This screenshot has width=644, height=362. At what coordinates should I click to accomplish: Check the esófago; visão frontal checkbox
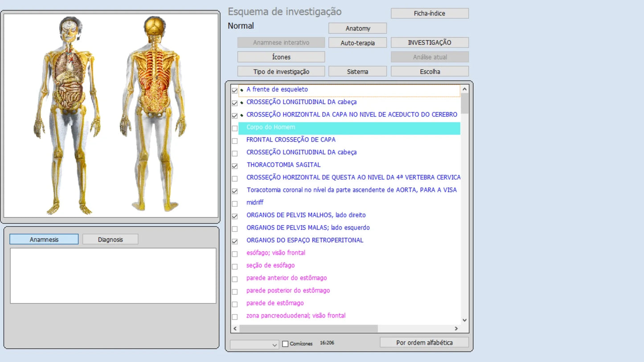(x=235, y=254)
